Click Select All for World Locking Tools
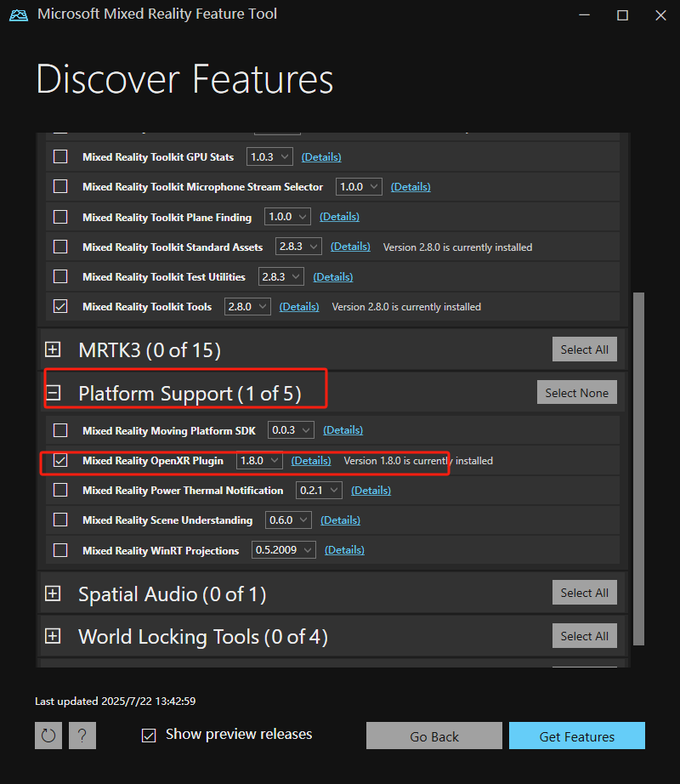Screen dimensions: 680x784 click(x=585, y=636)
